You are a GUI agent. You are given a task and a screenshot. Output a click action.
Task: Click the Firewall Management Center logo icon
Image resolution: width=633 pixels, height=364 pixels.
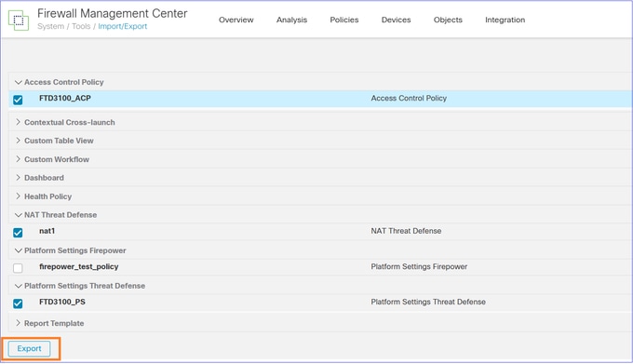tap(19, 20)
